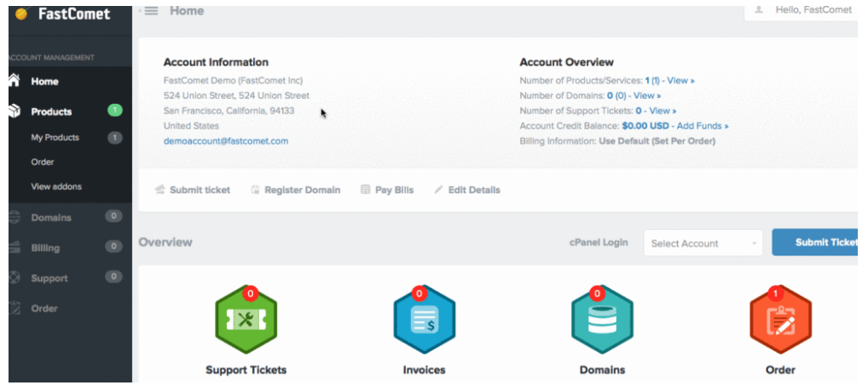
Task: Click the Edit Details quick link
Action: [x=474, y=190]
